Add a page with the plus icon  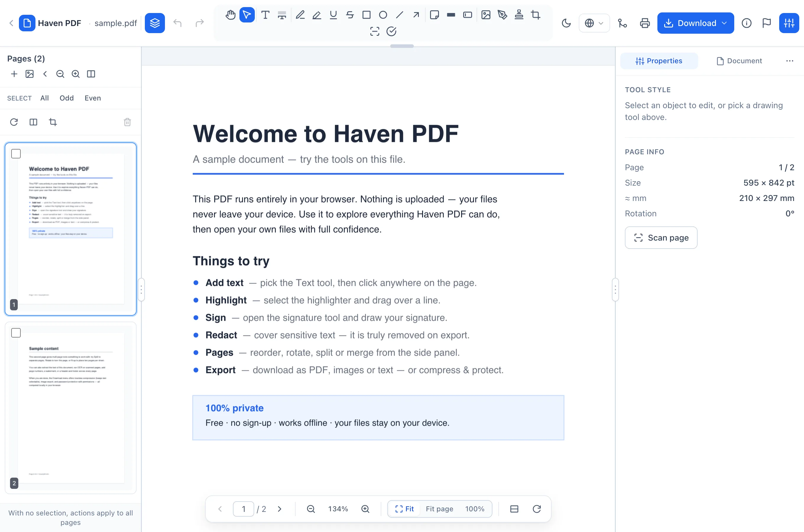pos(14,74)
